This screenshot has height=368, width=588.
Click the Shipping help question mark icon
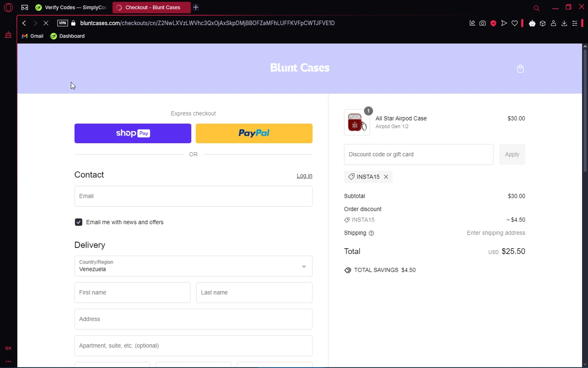371,233
